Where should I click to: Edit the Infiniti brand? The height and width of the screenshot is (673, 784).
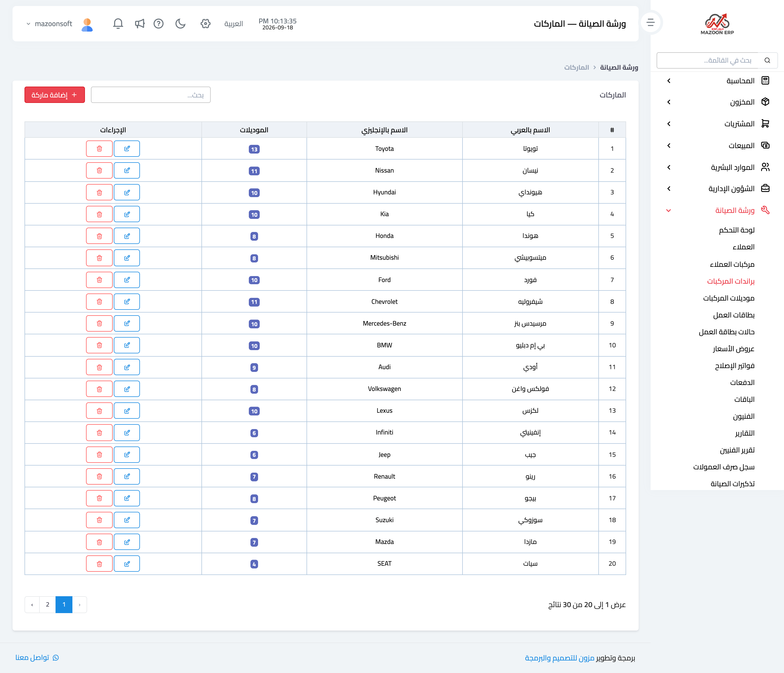pos(127,433)
